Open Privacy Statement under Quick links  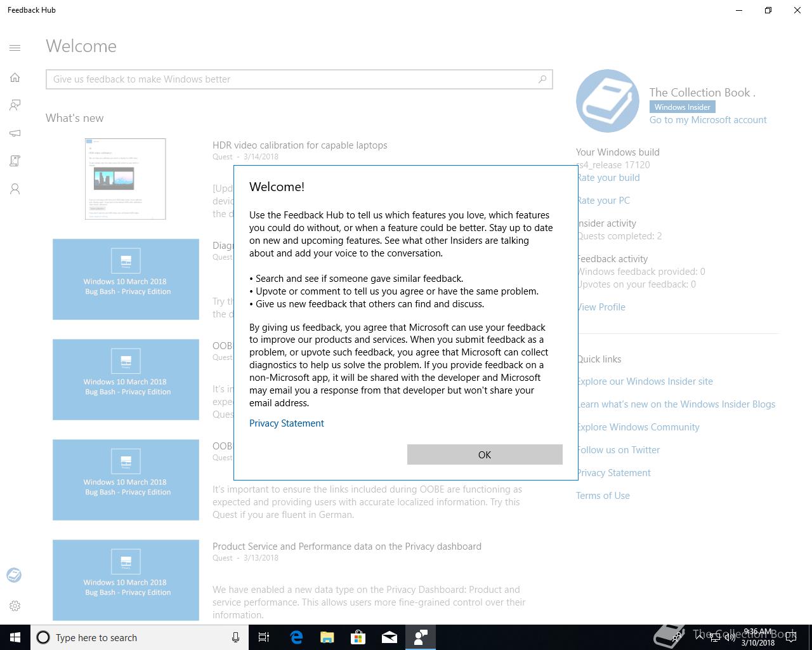tap(613, 473)
